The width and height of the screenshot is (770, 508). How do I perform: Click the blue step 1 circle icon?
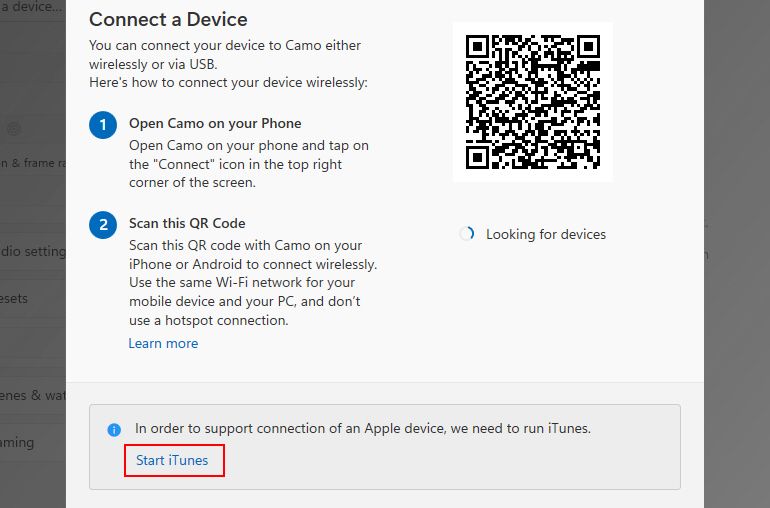click(x=103, y=125)
